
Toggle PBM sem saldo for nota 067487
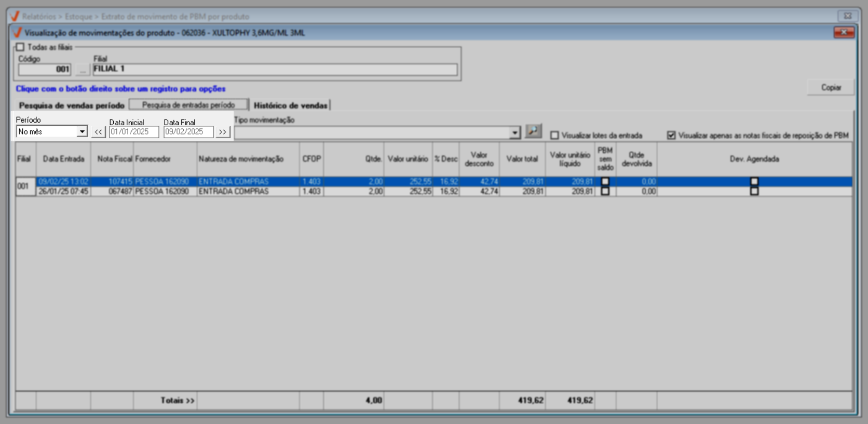tap(605, 191)
